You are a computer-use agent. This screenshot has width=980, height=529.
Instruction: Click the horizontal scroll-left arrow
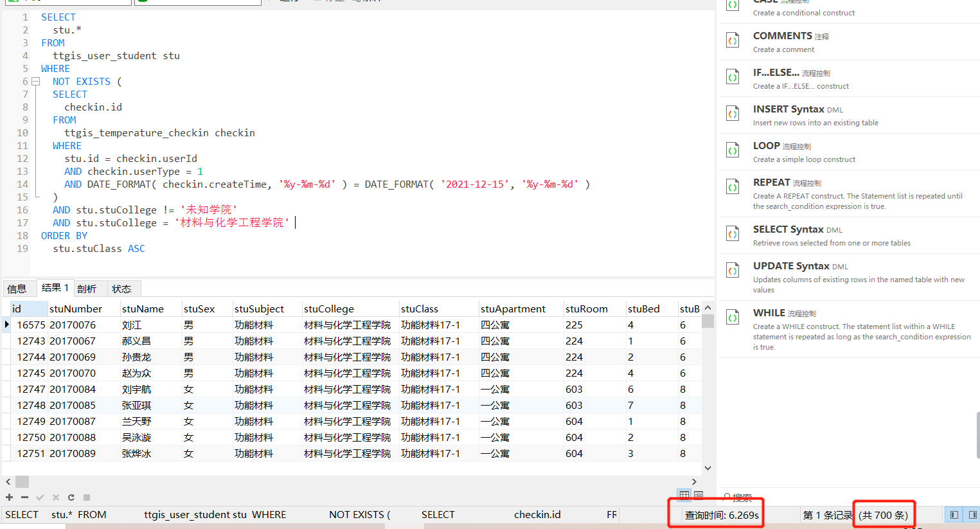click(8, 481)
